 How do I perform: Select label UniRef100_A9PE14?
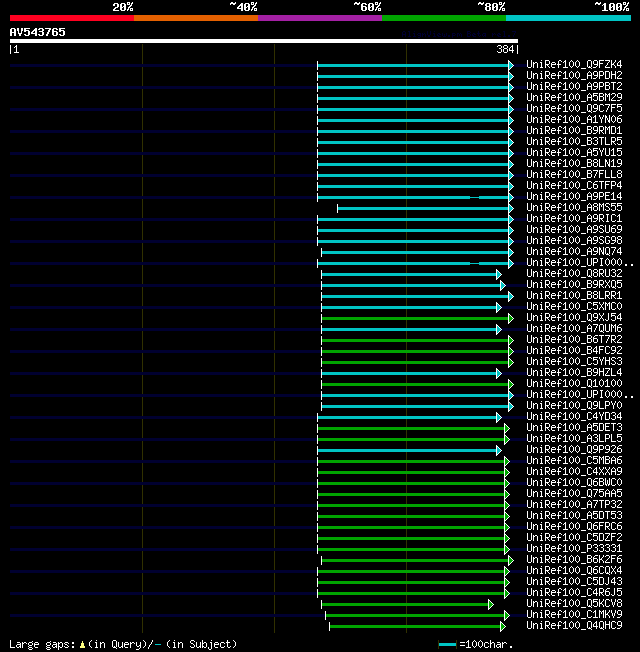(x=574, y=196)
